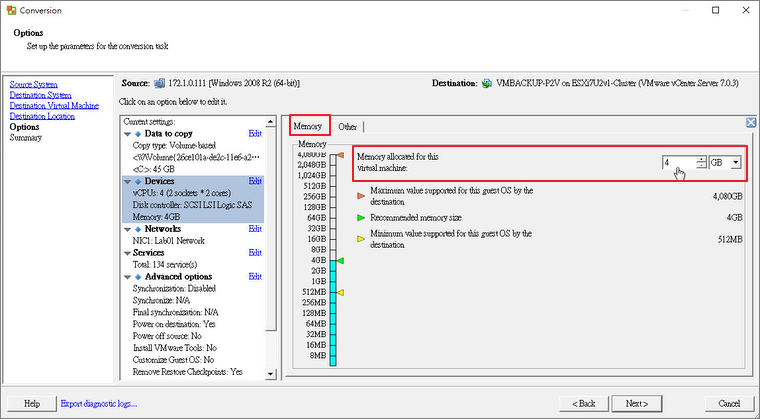This screenshot has height=419, width=760.
Task: Select 'Total: 134 service(s)' row
Action: (165, 265)
